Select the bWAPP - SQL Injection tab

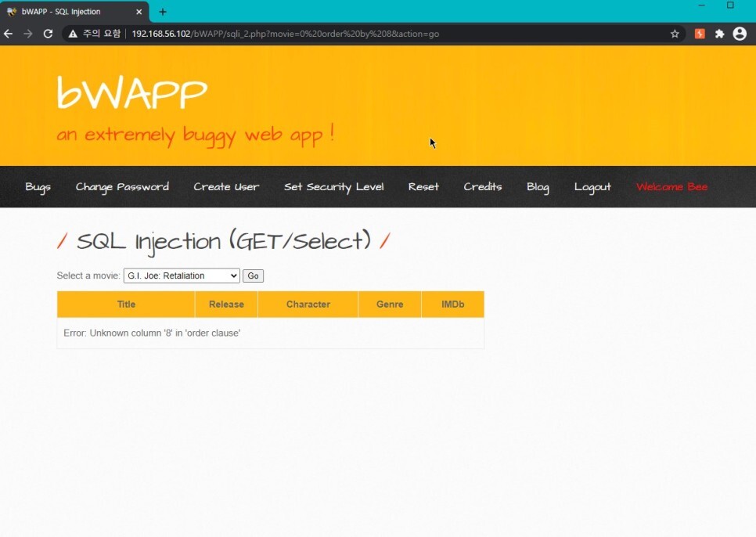74,12
